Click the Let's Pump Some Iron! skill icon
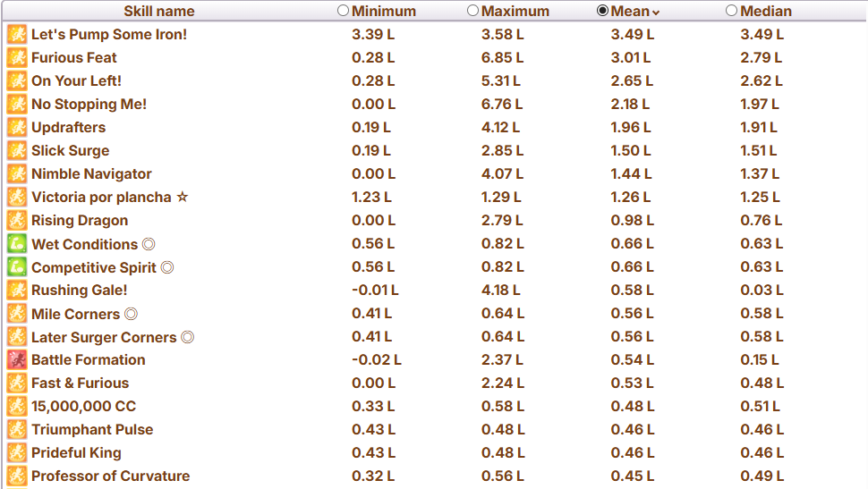This screenshot has width=868, height=489. coord(17,34)
